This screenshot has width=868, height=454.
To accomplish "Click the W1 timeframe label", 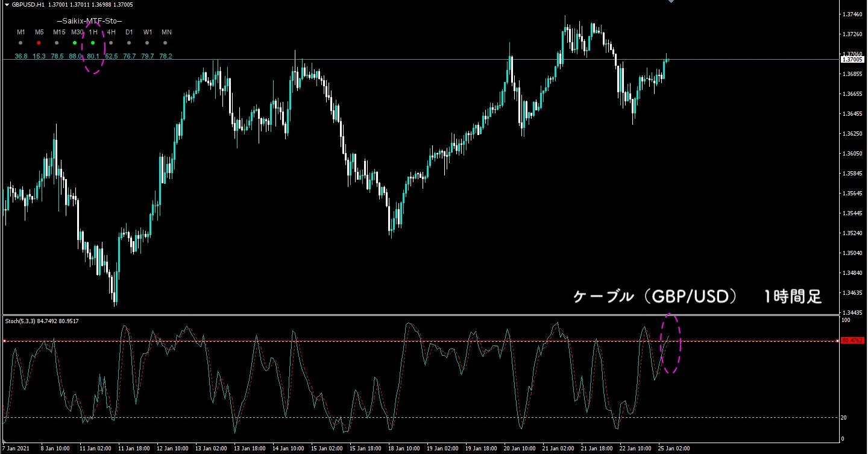I will click(148, 32).
